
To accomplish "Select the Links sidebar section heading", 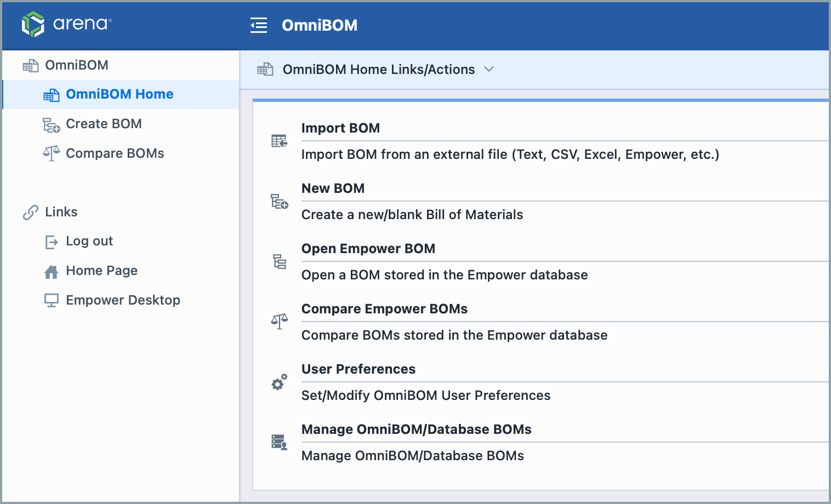I will (x=61, y=212).
